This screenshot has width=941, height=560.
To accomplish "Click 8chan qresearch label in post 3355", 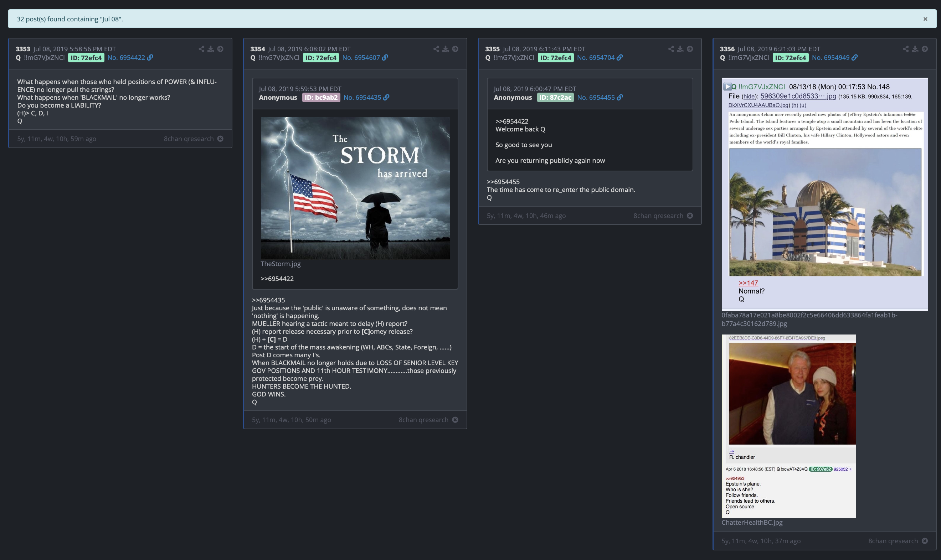I will coord(658,216).
